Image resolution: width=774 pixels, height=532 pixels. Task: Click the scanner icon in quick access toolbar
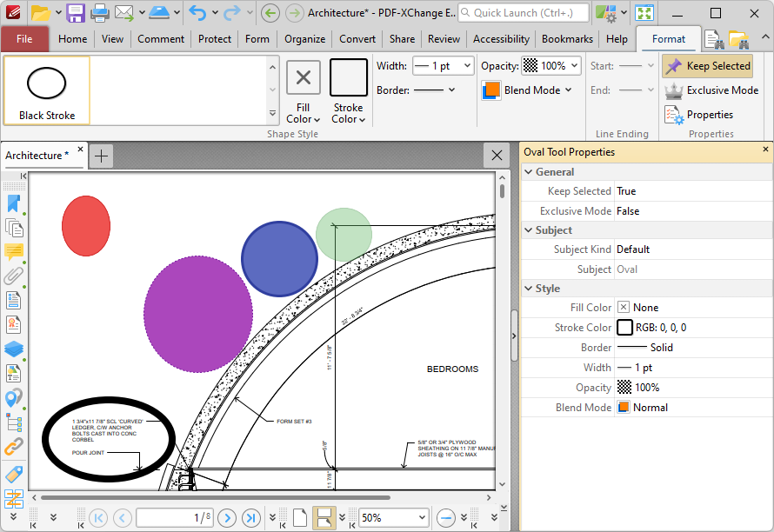click(x=159, y=13)
